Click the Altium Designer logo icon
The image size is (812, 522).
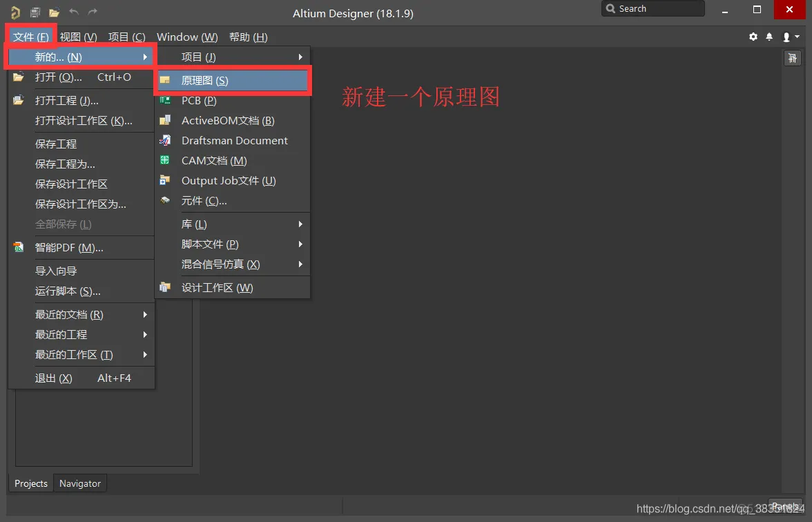tap(15, 12)
